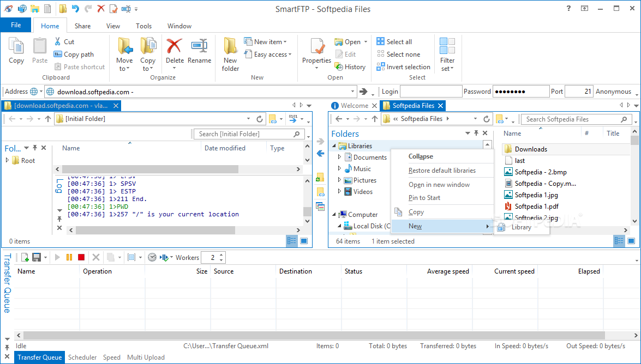
Task: Pin the Log panel
Action: pyautogui.click(x=59, y=220)
